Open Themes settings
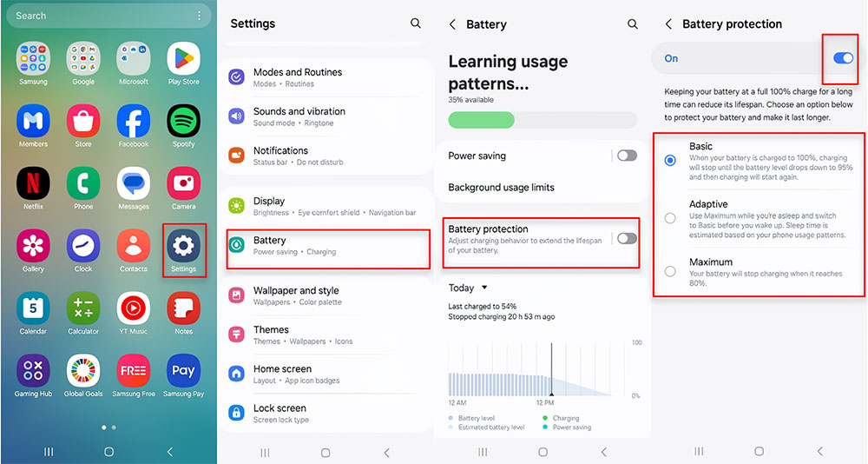The image size is (868, 464). (x=328, y=335)
